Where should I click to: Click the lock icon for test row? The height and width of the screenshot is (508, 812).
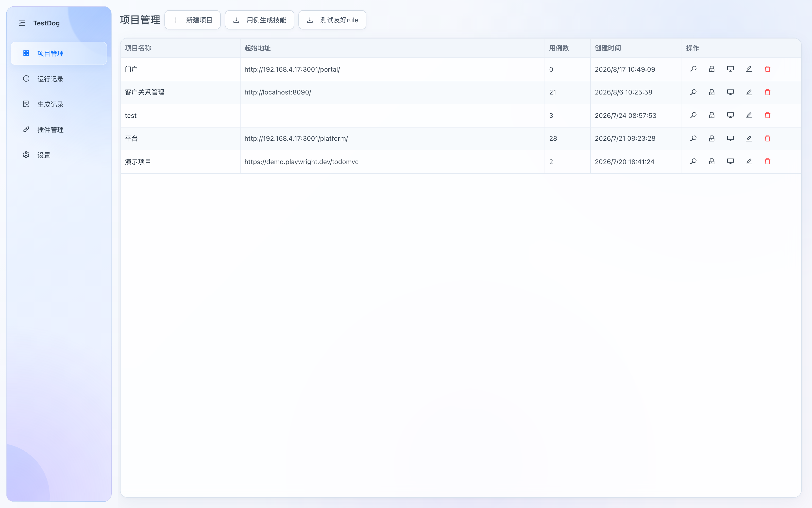712,115
